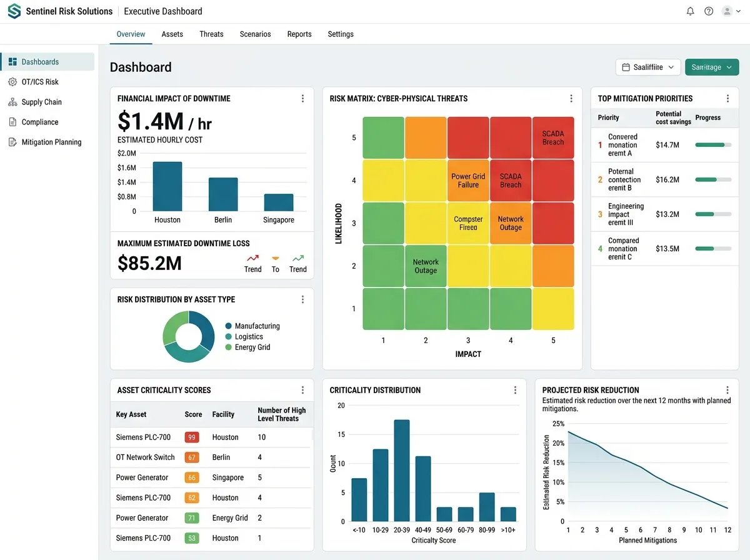This screenshot has height=560, width=750.
Task: Switch to the Overview tab
Action: [131, 34]
